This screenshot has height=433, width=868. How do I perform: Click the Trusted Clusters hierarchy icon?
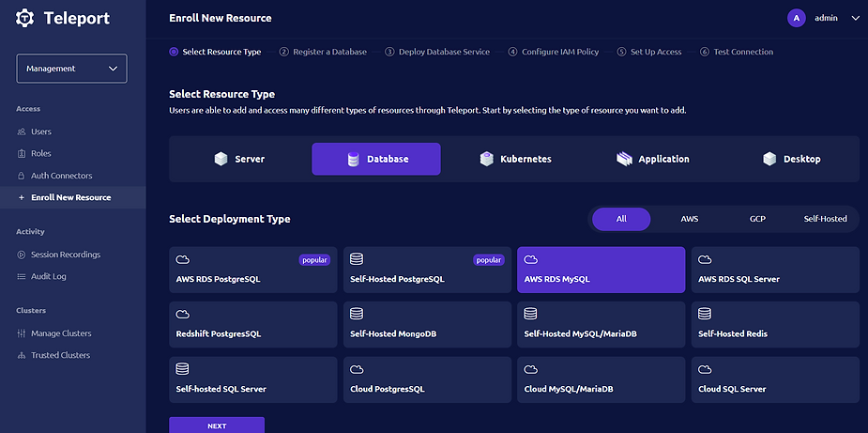click(21, 355)
